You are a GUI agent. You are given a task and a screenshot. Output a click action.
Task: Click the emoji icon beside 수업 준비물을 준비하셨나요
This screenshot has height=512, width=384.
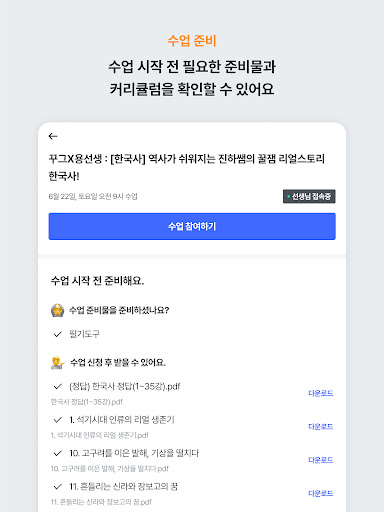coord(57,310)
